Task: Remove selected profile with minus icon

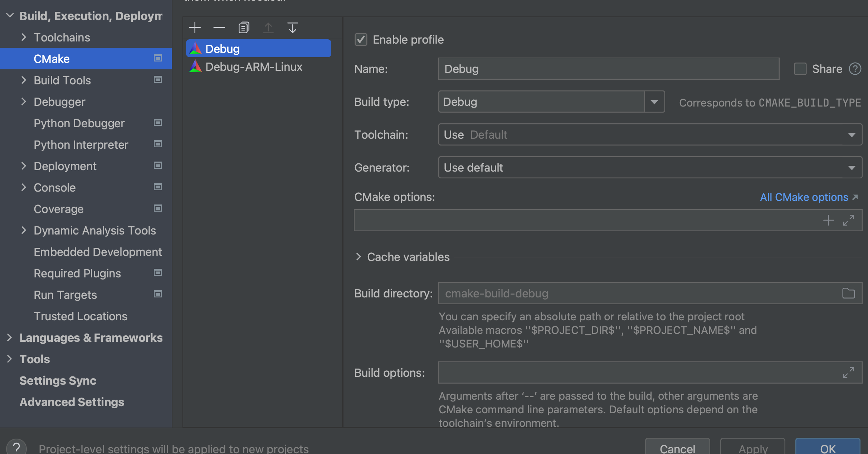Action: [219, 28]
